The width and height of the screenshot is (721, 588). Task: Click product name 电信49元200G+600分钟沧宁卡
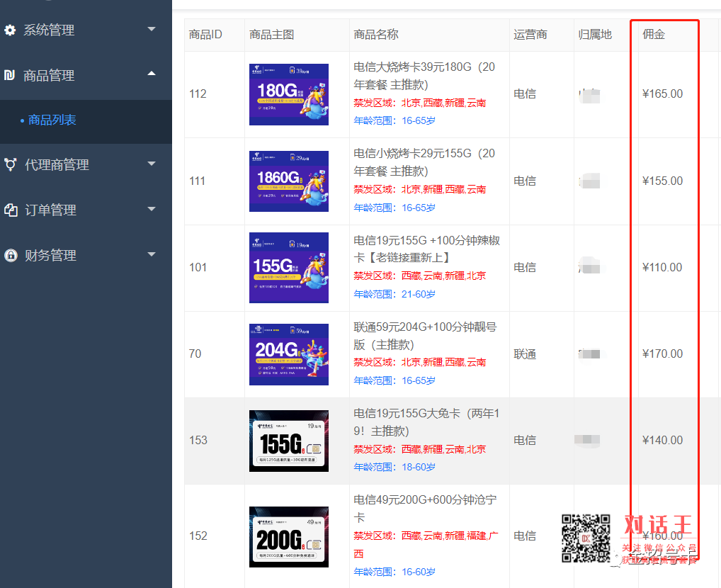(426, 509)
